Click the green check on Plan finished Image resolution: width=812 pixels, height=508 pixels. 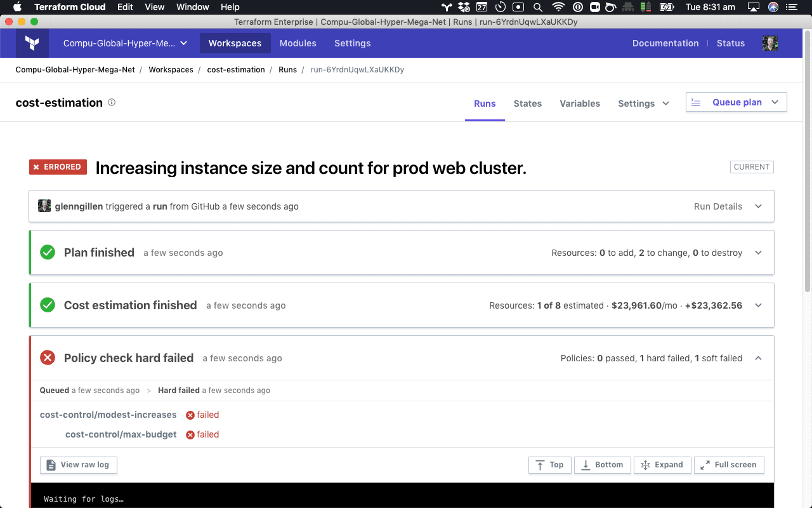click(x=48, y=252)
